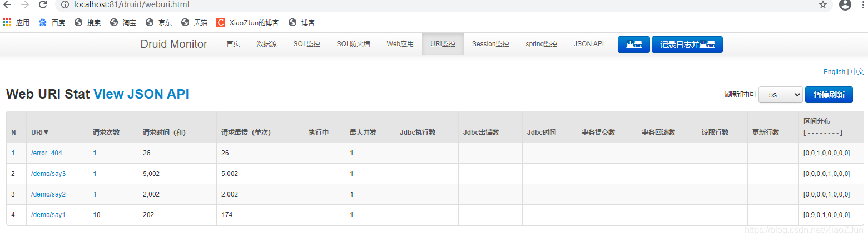Open the 首页 tab
Image resolution: width=868 pixels, height=240 pixels.
(233, 44)
